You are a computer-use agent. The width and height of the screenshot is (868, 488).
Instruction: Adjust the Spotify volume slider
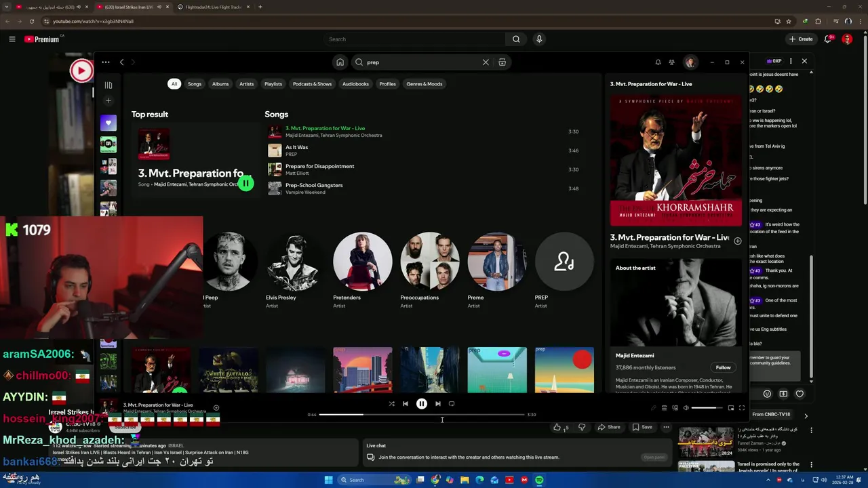[707, 408]
